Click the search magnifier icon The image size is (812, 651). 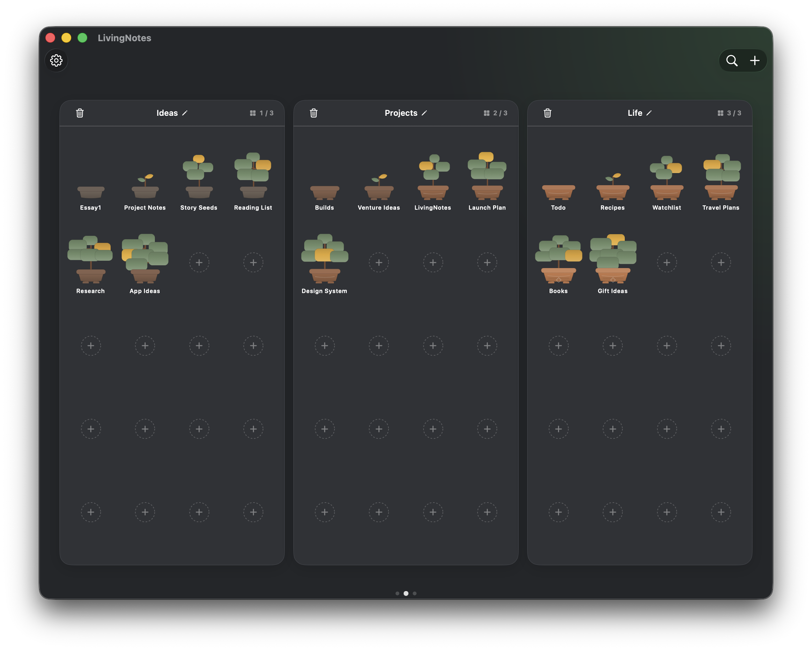(732, 60)
